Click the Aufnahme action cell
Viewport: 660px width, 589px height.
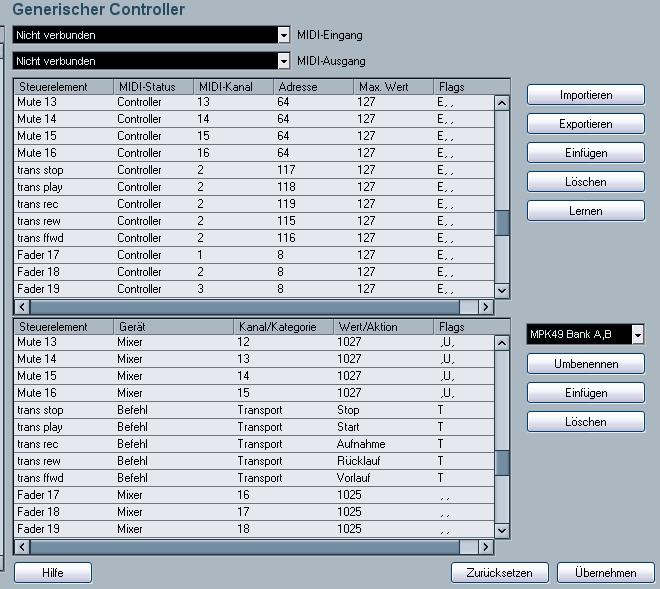click(x=361, y=444)
